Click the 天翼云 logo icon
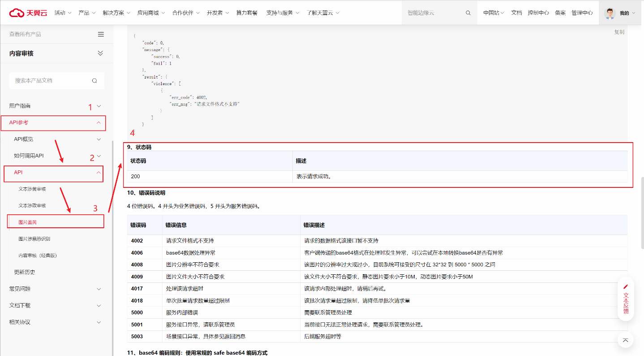The height and width of the screenshot is (356, 644). pos(17,13)
